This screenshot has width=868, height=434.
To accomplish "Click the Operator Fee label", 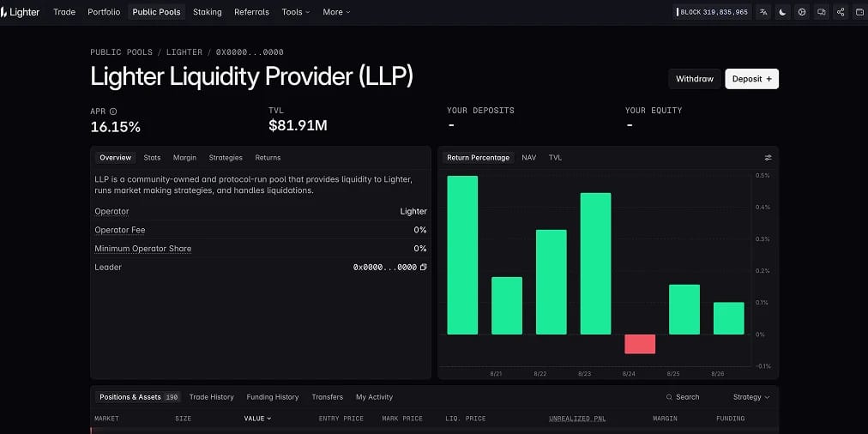I will 120,230.
